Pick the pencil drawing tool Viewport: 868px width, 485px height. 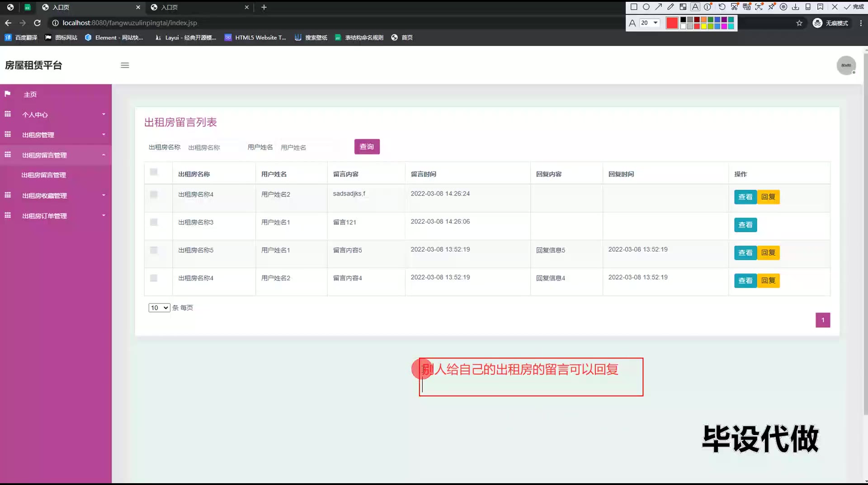click(671, 7)
